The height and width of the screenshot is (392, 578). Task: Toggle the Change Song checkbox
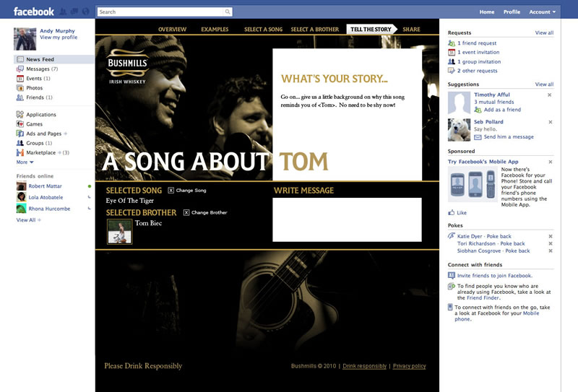pyautogui.click(x=171, y=191)
